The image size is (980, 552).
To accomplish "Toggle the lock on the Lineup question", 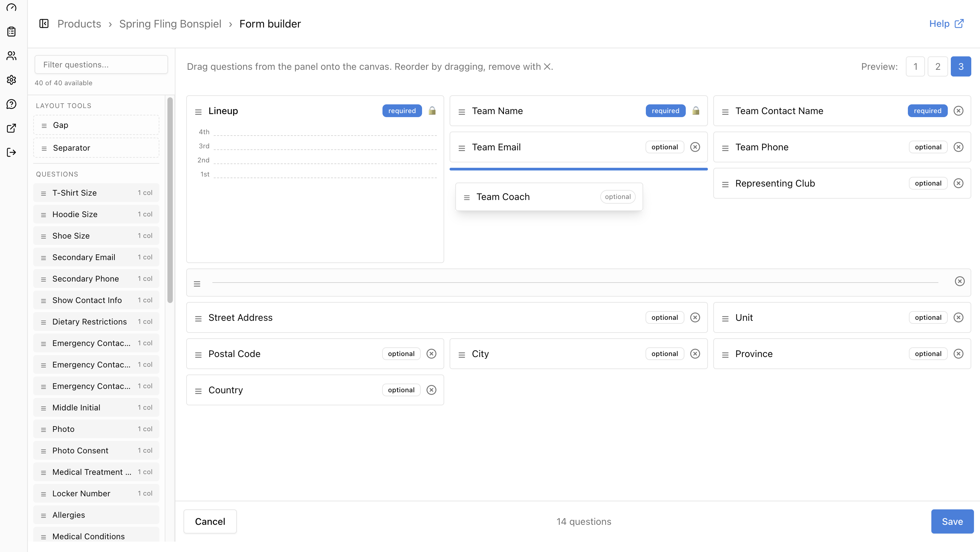I will coord(432,111).
